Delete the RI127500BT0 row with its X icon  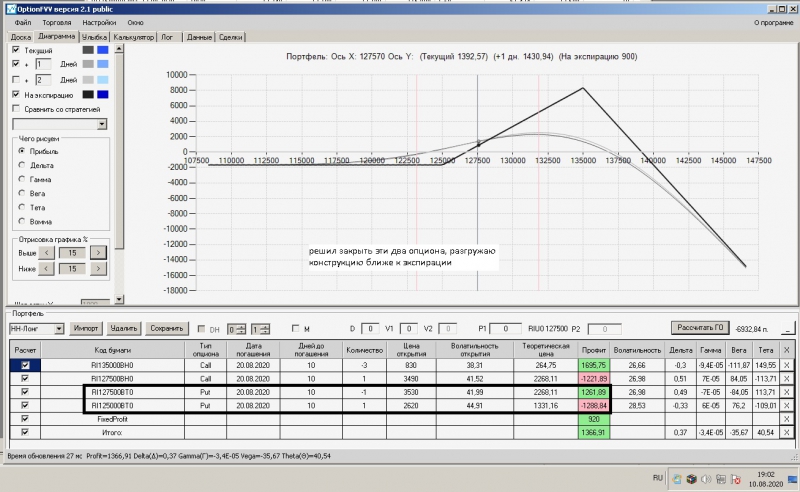coord(786,392)
